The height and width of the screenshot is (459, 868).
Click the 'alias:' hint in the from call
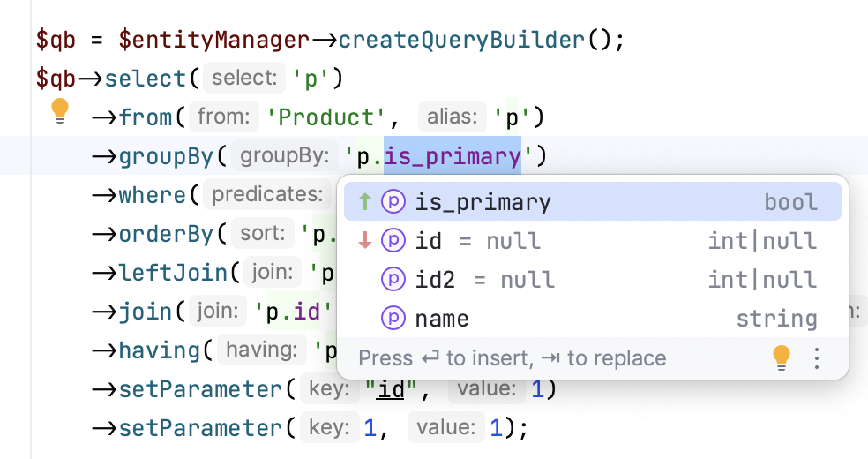[x=452, y=117]
